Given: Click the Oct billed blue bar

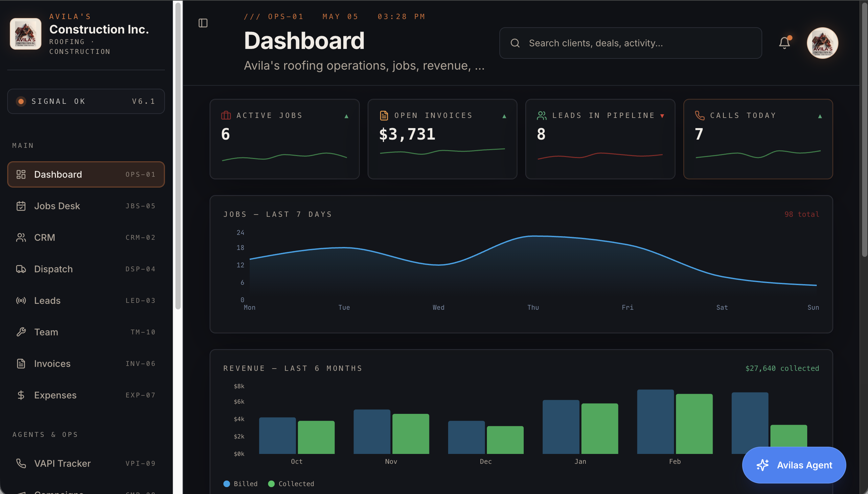Looking at the screenshot, I should click(x=277, y=436).
